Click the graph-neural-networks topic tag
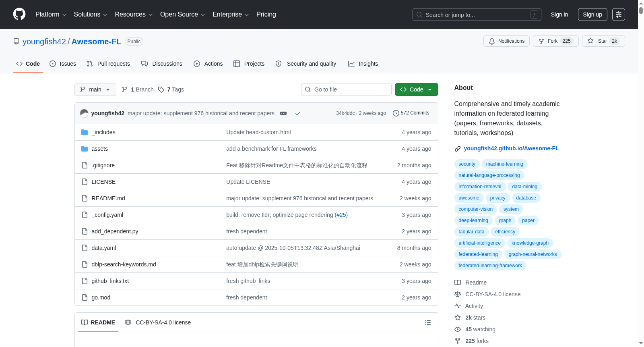The width and height of the screenshot is (644, 347). tap(533, 254)
